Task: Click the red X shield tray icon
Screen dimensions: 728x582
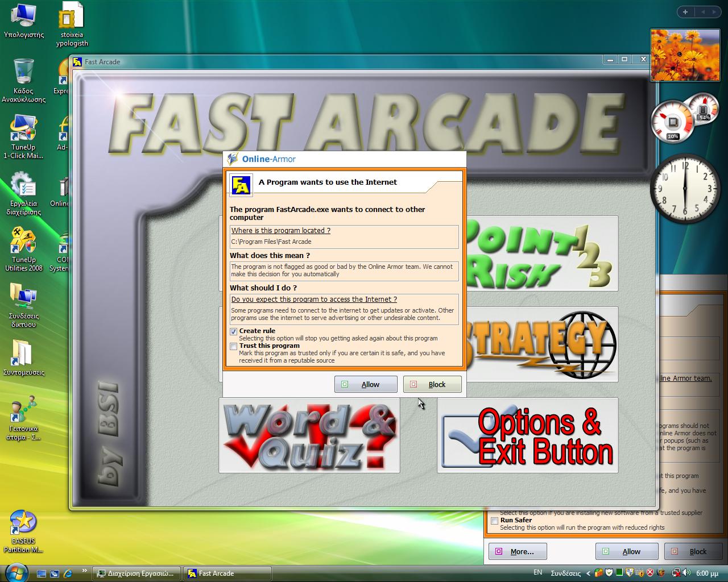Action: pos(650,573)
